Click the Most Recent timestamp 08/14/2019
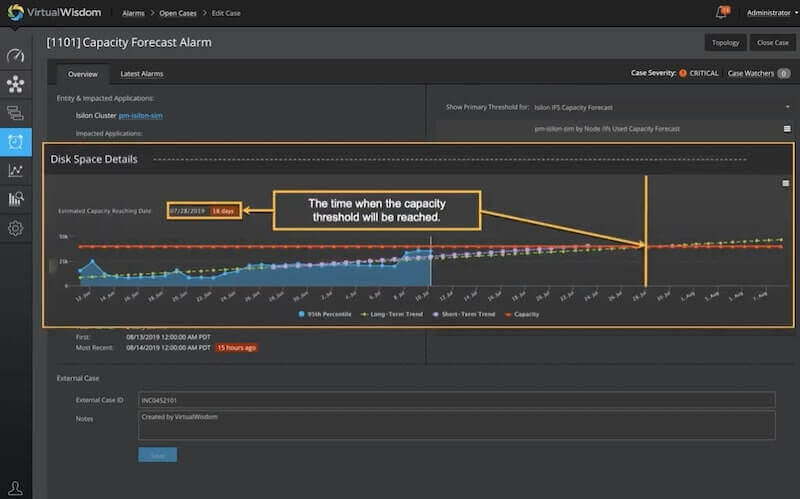Image resolution: width=800 pixels, height=499 pixels. click(x=168, y=347)
